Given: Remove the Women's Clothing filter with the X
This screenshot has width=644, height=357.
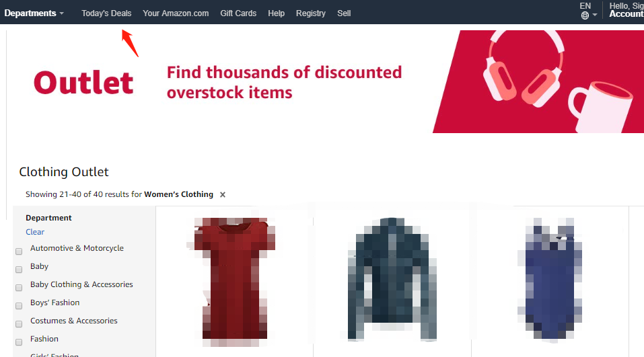Looking at the screenshot, I should [223, 194].
